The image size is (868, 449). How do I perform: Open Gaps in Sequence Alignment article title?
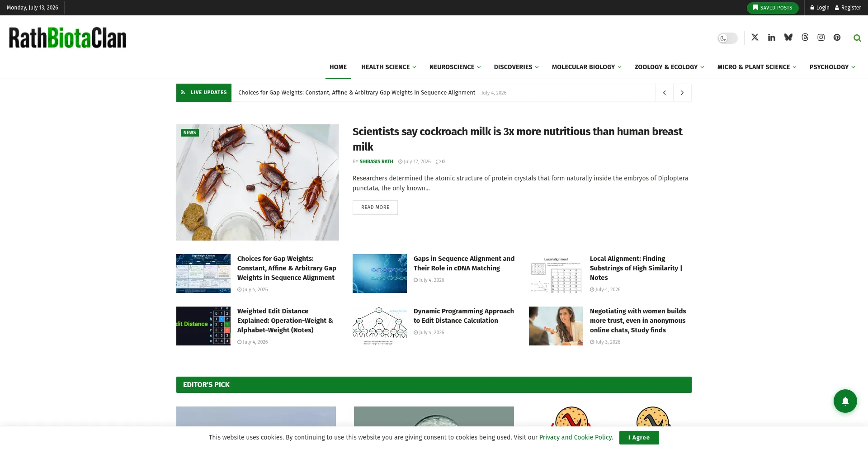pyautogui.click(x=464, y=264)
